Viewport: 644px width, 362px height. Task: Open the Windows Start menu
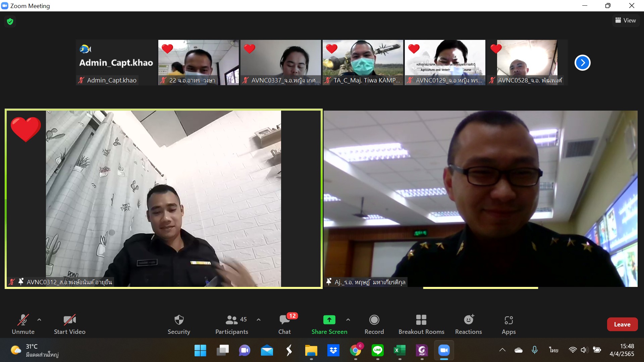200,351
